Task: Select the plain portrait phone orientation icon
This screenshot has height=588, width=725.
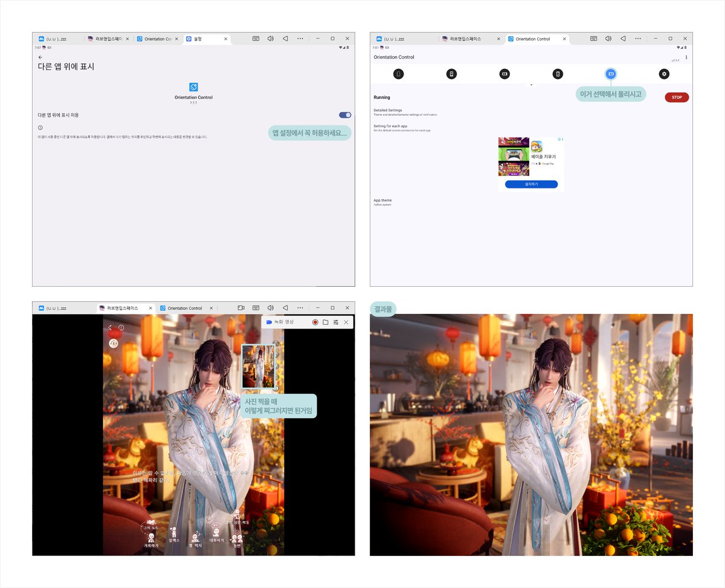Action: click(x=398, y=74)
